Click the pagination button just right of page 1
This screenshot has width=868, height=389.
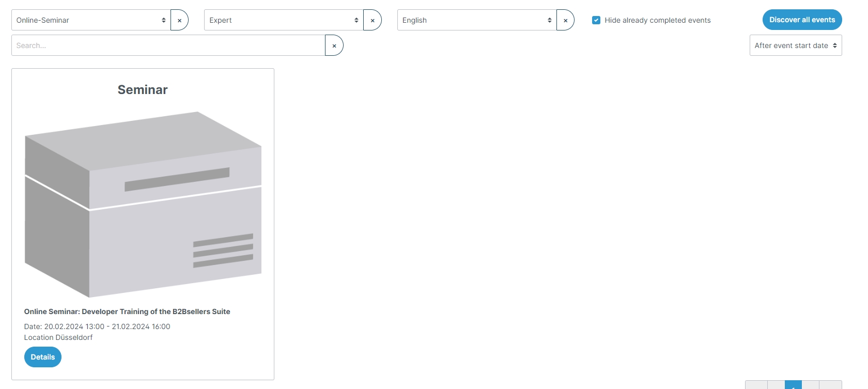811,385
